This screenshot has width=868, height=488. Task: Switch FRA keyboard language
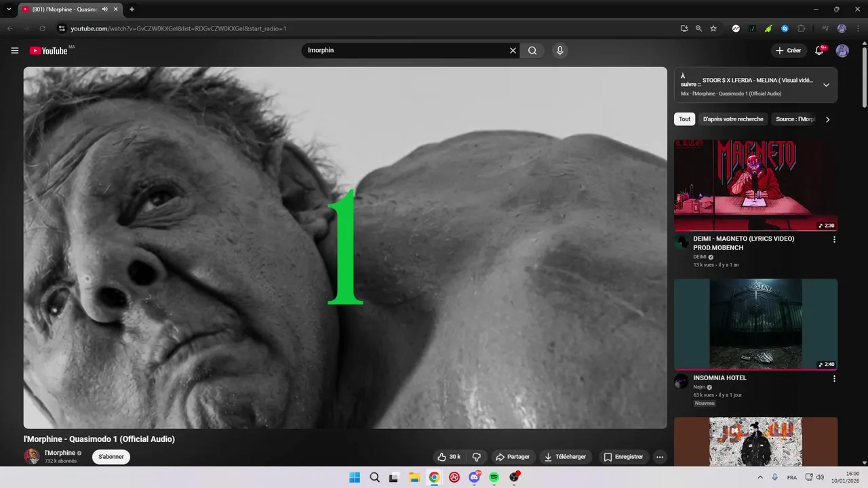[x=792, y=477]
